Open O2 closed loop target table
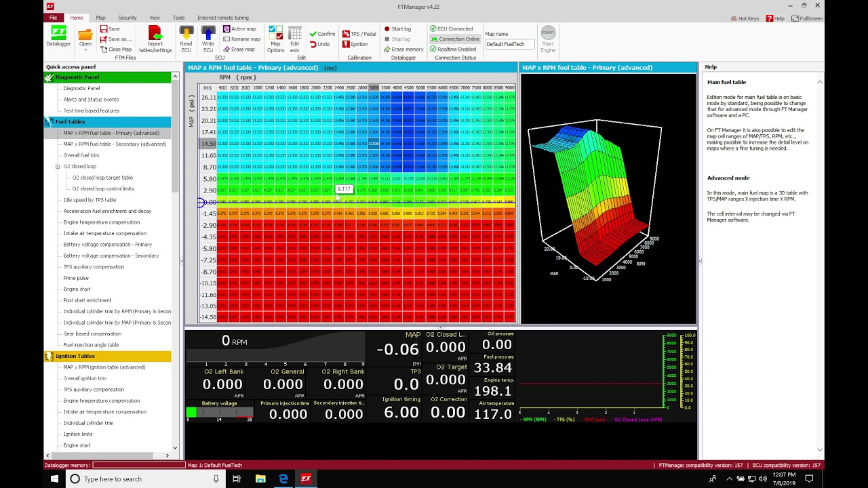The width and height of the screenshot is (868, 488). 102,178
